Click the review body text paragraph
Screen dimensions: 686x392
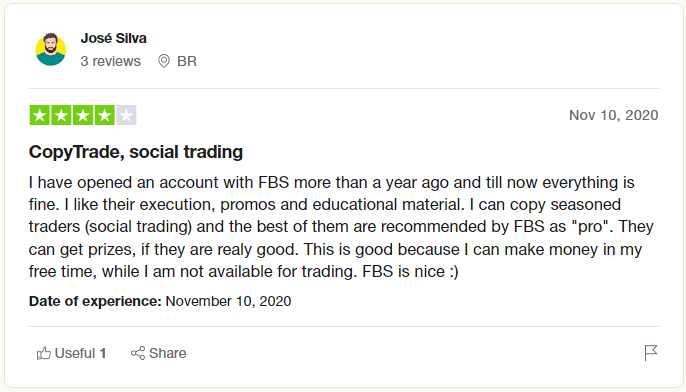[x=341, y=227]
